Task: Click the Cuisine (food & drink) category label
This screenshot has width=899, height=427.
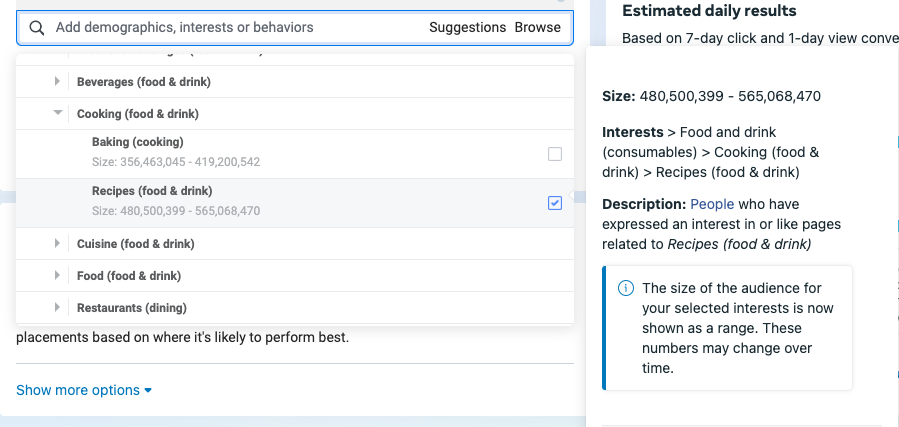Action: tap(135, 244)
